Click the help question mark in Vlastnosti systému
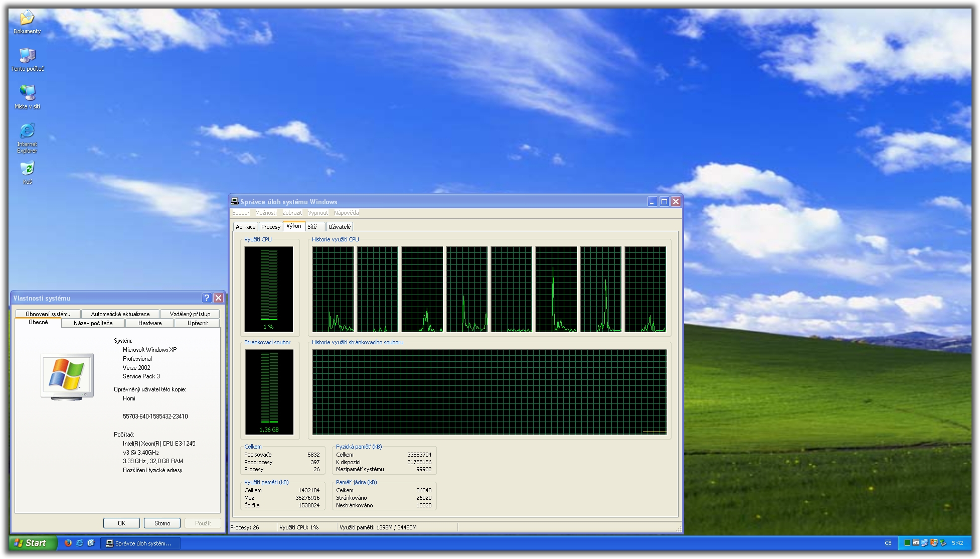Screen dimensions: 980x559 (x=207, y=298)
